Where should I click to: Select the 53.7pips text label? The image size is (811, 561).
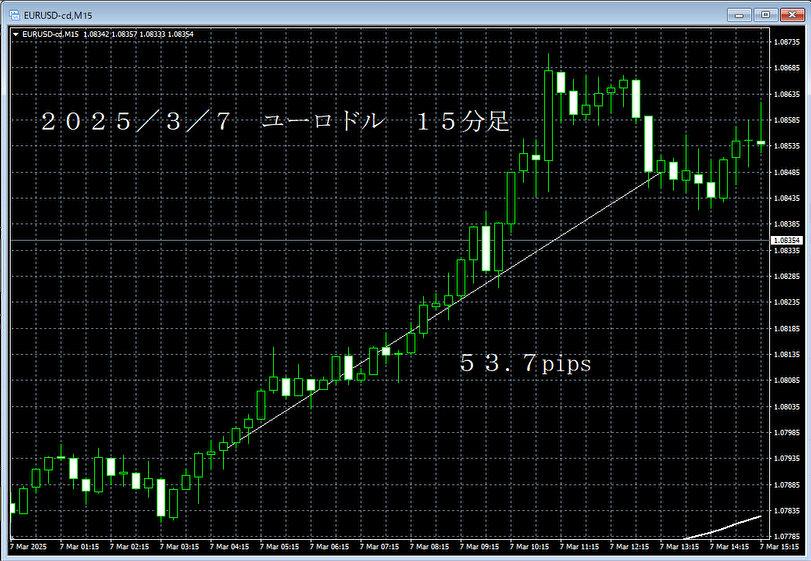(525, 364)
